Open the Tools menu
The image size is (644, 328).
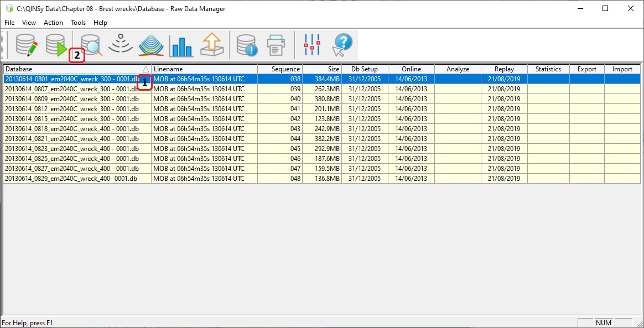(78, 23)
